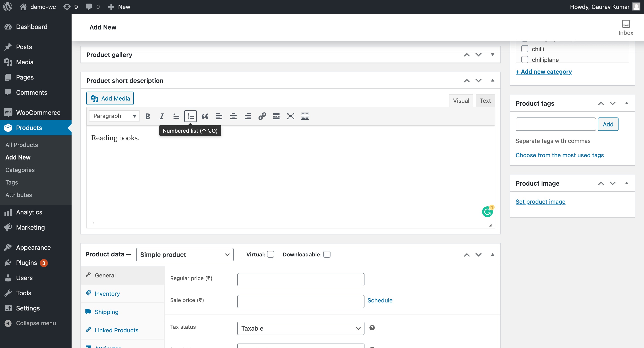This screenshot has height=348, width=644.
Task: Switch to the Text editor tab
Action: point(485,101)
